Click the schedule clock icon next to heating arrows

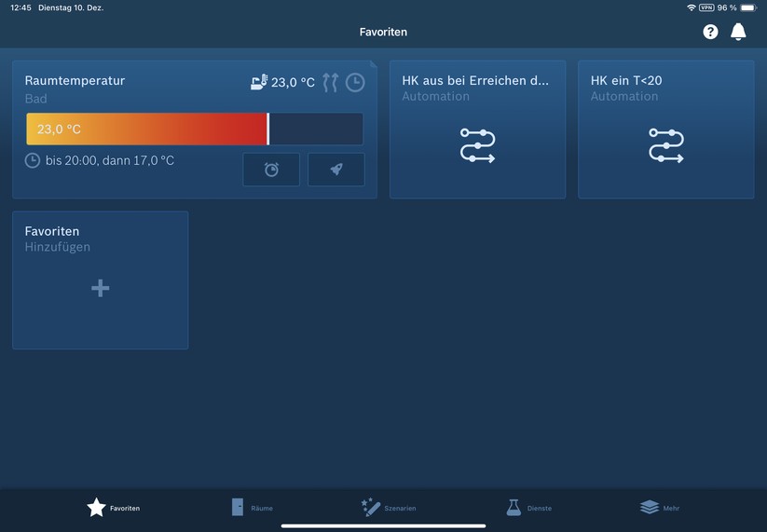[x=355, y=83]
